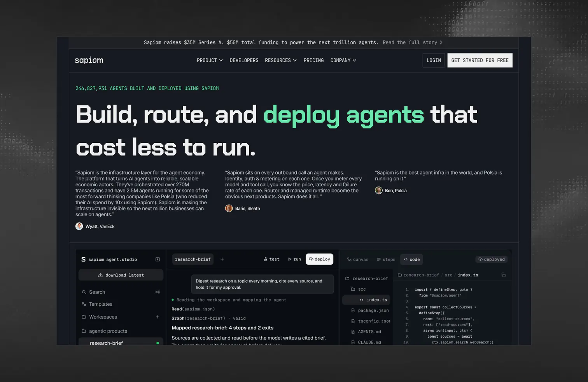Switch to the steps tab
The width and height of the screenshot is (588, 382).
click(x=386, y=259)
